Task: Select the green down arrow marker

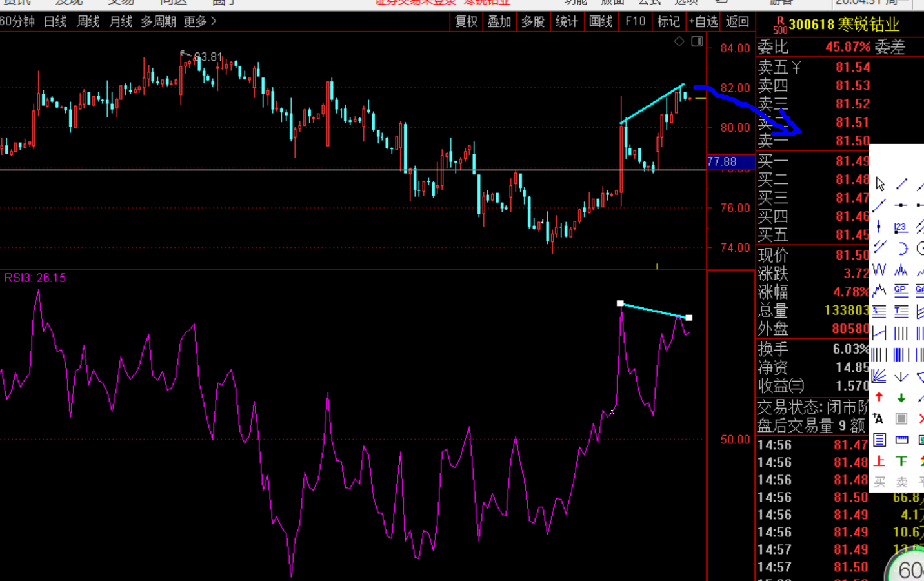Action: [901, 398]
